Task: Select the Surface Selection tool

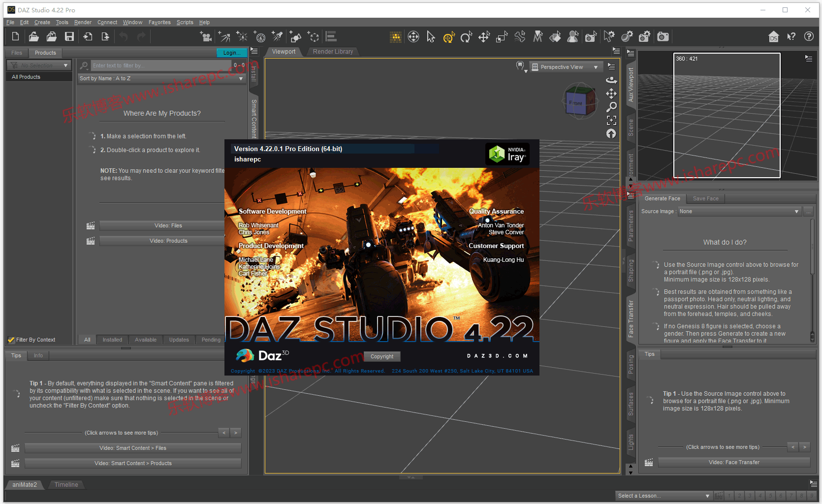Action: click(x=555, y=36)
